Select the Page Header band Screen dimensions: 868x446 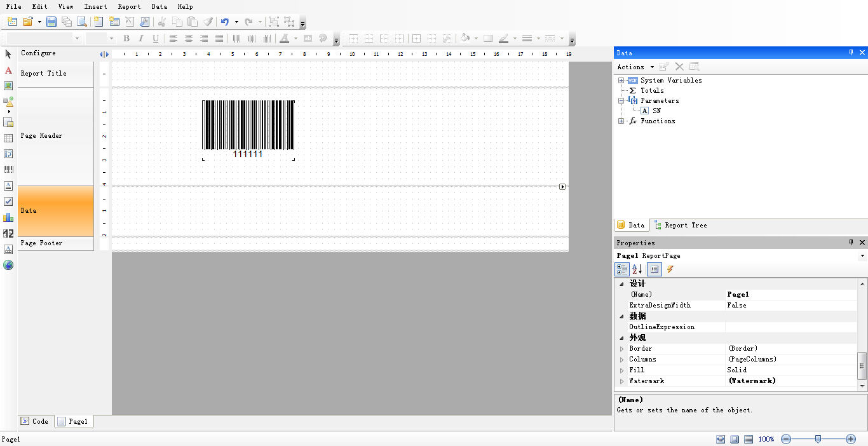click(56, 135)
